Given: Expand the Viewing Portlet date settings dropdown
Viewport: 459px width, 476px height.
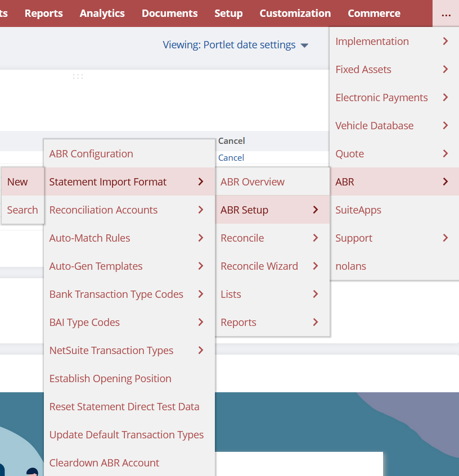Looking at the screenshot, I should click(235, 45).
